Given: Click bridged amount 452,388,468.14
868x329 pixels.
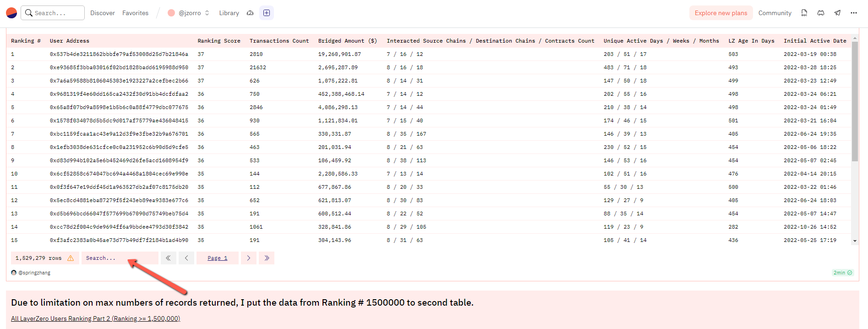Looking at the screenshot, I should click(341, 94).
